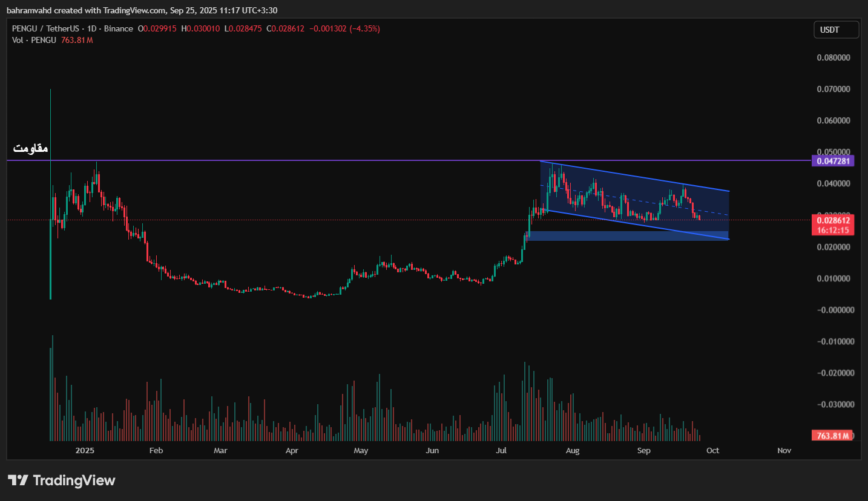Click the TradingView wordmark in footer
The image size is (868, 501).
pos(74,480)
